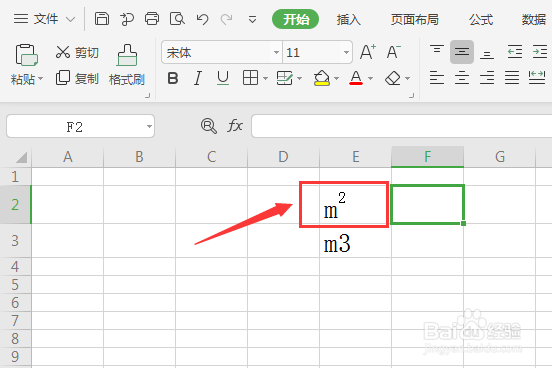Open the 公式 ribbon tab

(481, 20)
